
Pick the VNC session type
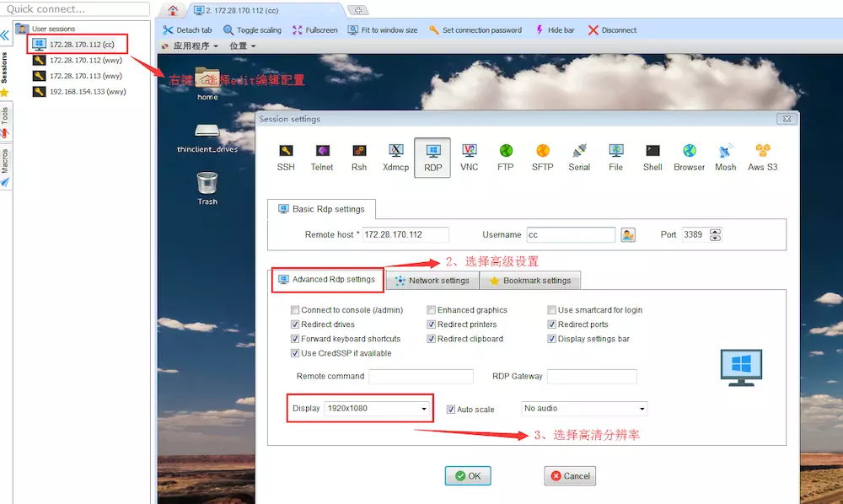coord(470,158)
